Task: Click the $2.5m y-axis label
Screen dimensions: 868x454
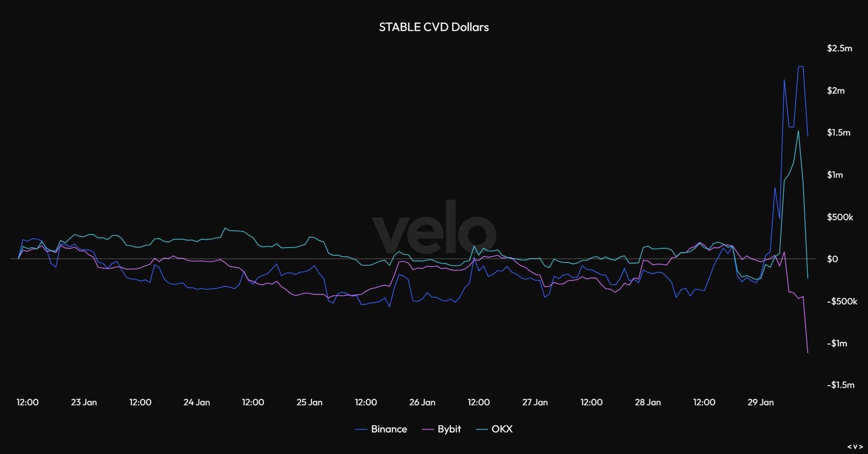Action: pyautogui.click(x=839, y=48)
